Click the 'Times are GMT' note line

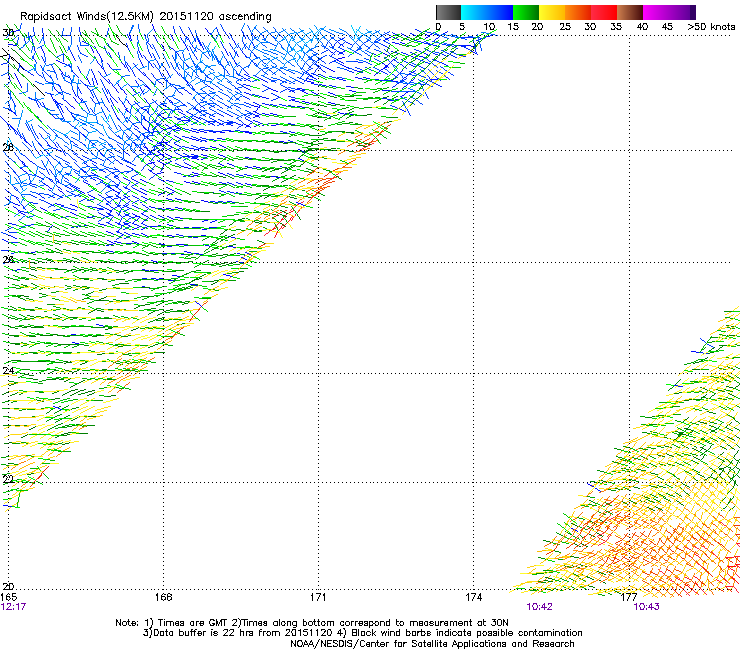[x=311, y=623]
